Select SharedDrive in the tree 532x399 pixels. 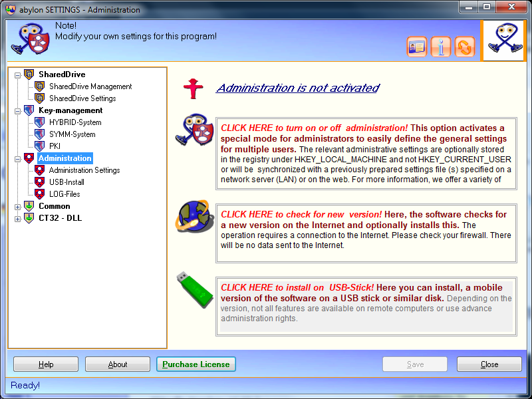62,74
